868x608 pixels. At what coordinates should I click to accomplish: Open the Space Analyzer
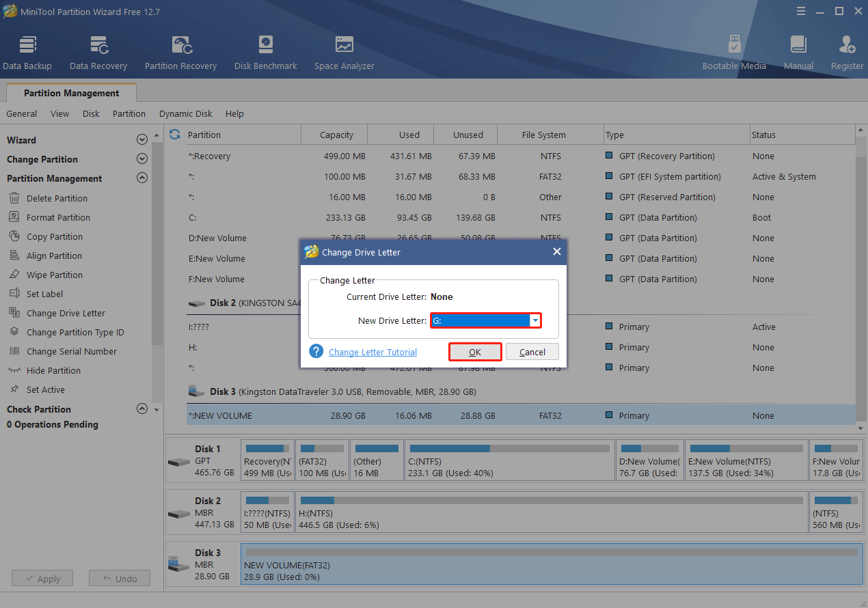tap(344, 51)
